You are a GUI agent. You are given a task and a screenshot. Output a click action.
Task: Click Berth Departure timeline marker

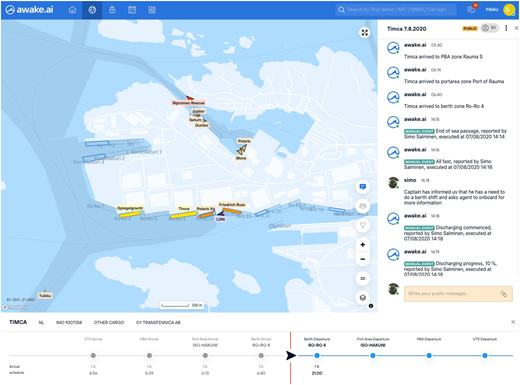tap(317, 356)
